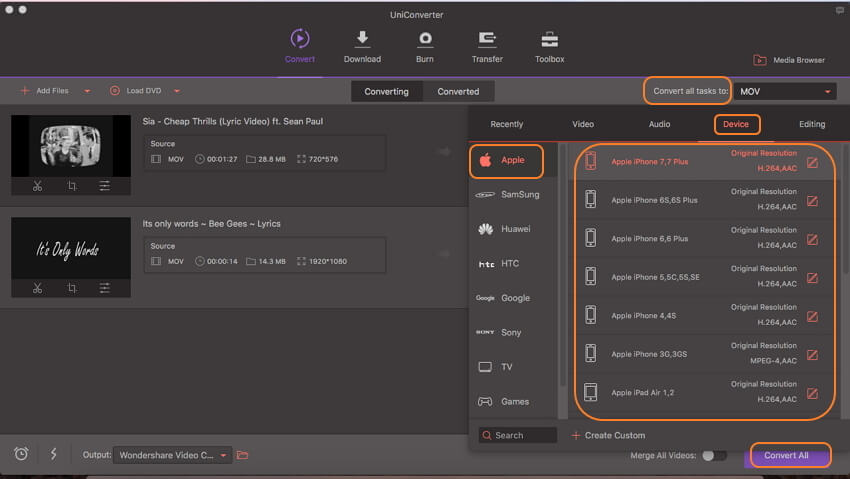Trim the Sia Cheap Thrills video with scissors
This screenshot has width=850, height=479.
point(37,186)
